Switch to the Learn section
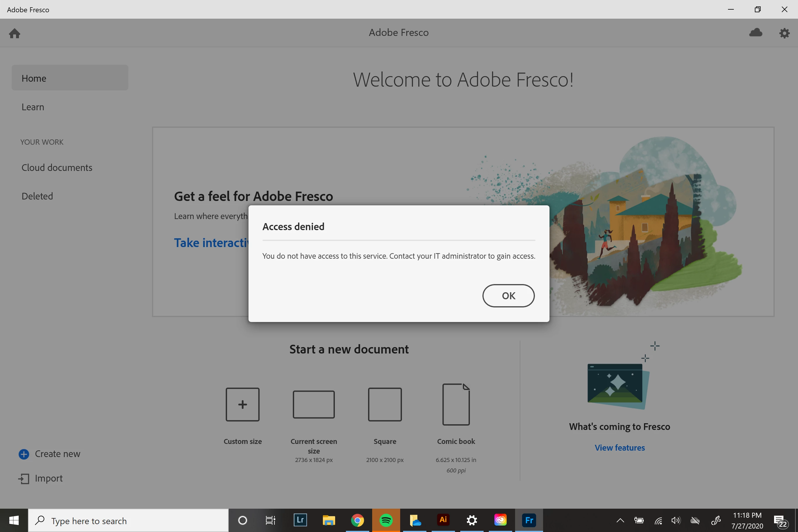This screenshot has width=798, height=532. (33, 107)
